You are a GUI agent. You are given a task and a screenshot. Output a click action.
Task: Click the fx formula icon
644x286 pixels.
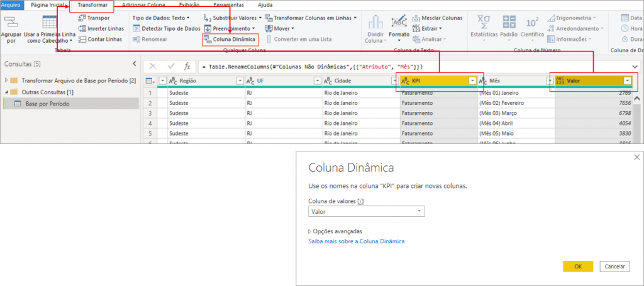(x=187, y=66)
